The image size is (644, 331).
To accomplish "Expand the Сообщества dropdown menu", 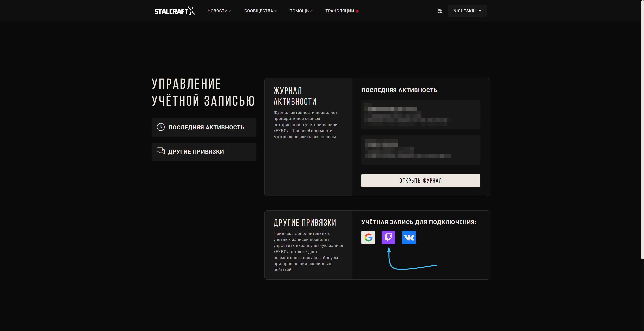I will pyautogui.click(x=259, y=11).
